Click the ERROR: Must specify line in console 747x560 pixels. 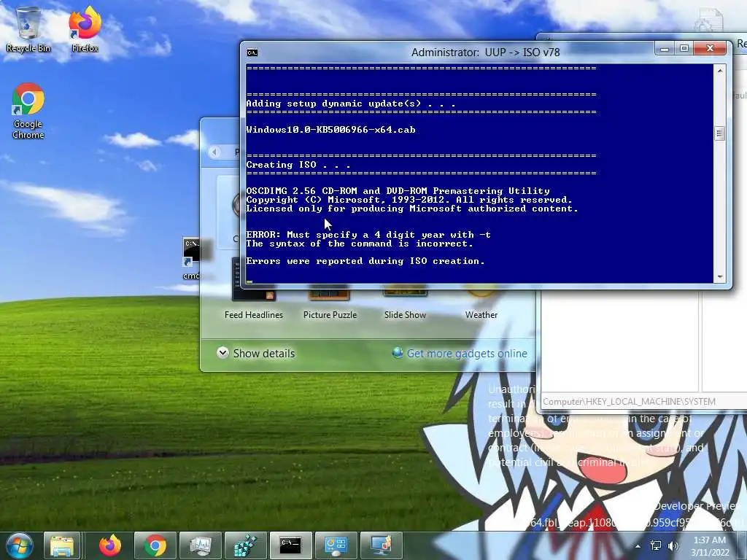[x=368, y=235]
